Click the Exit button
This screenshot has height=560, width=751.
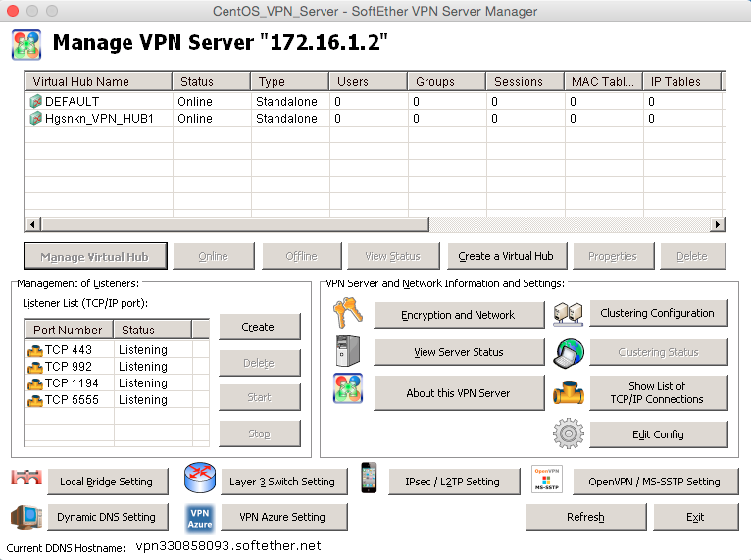695,517
